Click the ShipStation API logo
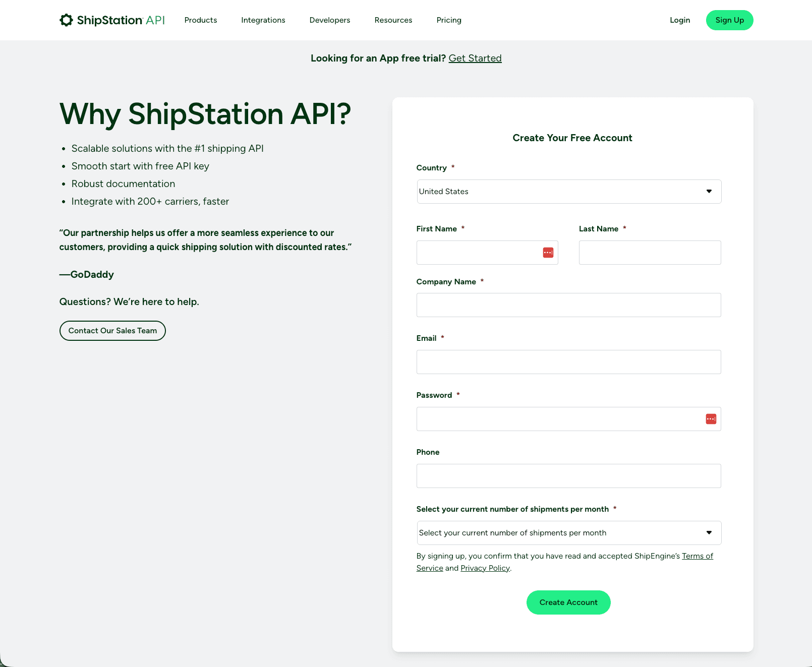Screen dimensions: 812x667 click(x=112, y=20)
